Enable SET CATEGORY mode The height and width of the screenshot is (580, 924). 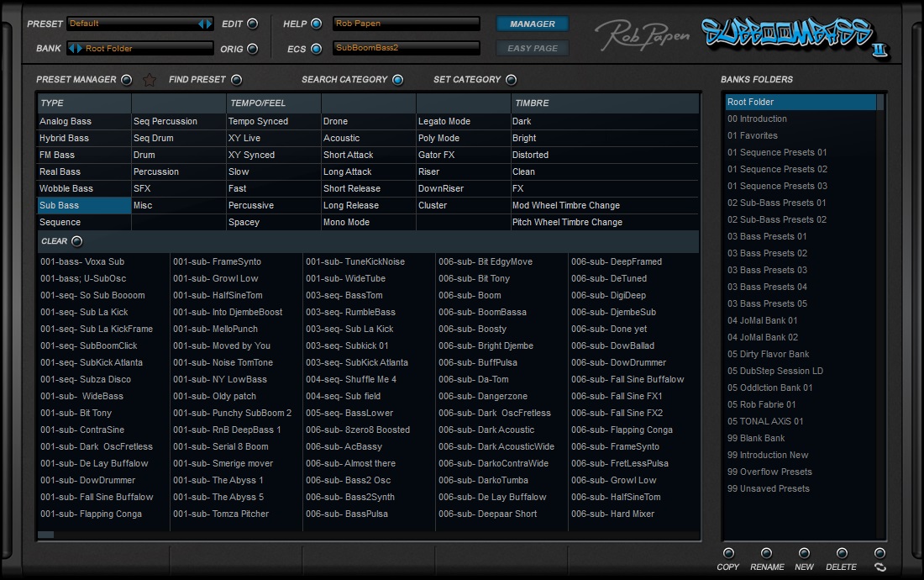coord(511,79)
